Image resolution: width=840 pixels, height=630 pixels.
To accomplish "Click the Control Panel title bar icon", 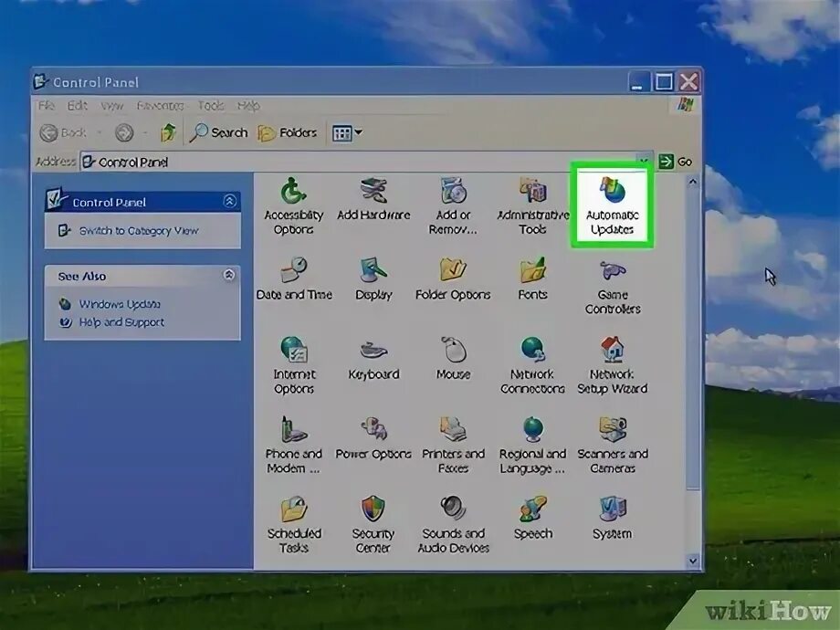I will 41,81.
